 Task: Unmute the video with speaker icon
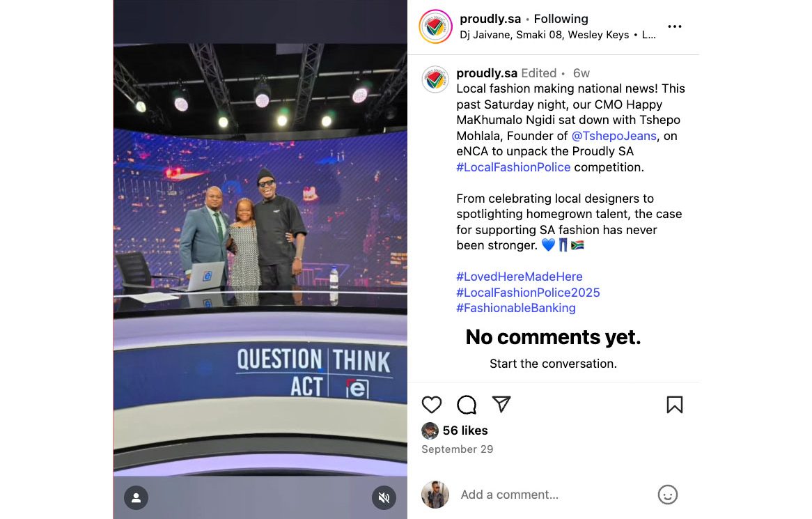tap(384, 498)
